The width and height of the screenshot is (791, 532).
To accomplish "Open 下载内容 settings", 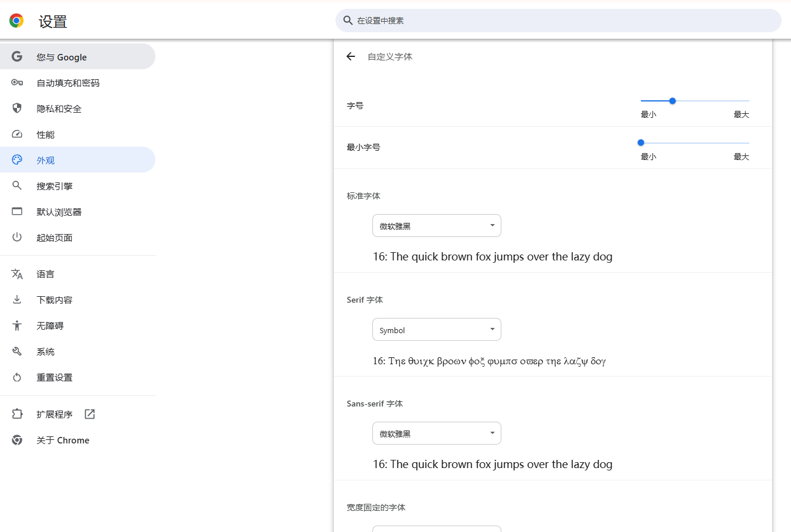I will pos(77,300).
